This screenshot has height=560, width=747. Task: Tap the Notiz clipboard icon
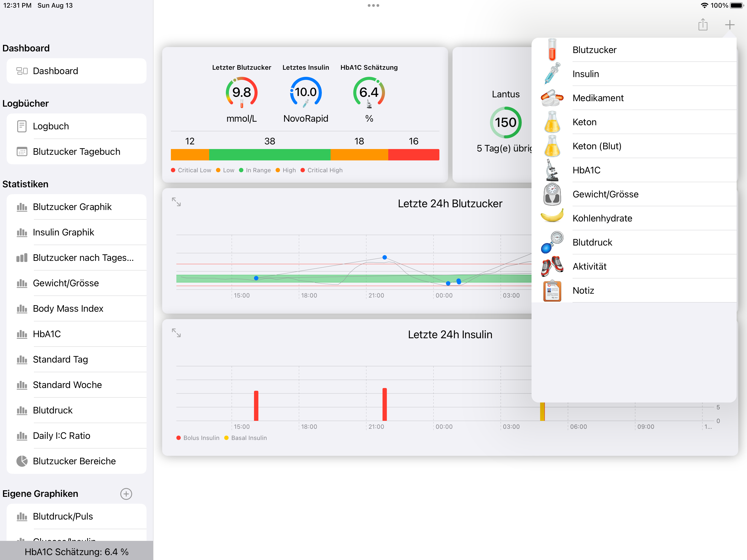click(552, 290)
